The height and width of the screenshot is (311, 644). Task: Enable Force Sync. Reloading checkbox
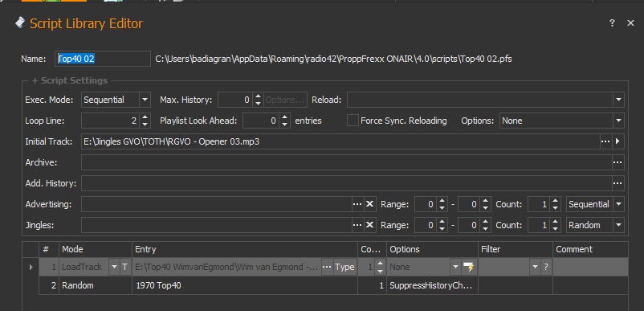coord(353,121)
